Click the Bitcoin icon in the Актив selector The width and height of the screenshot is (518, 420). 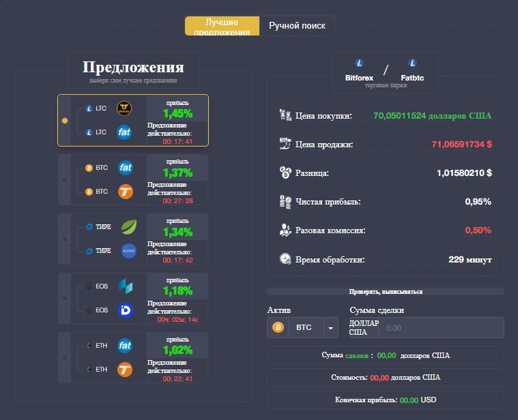point(278,328)
